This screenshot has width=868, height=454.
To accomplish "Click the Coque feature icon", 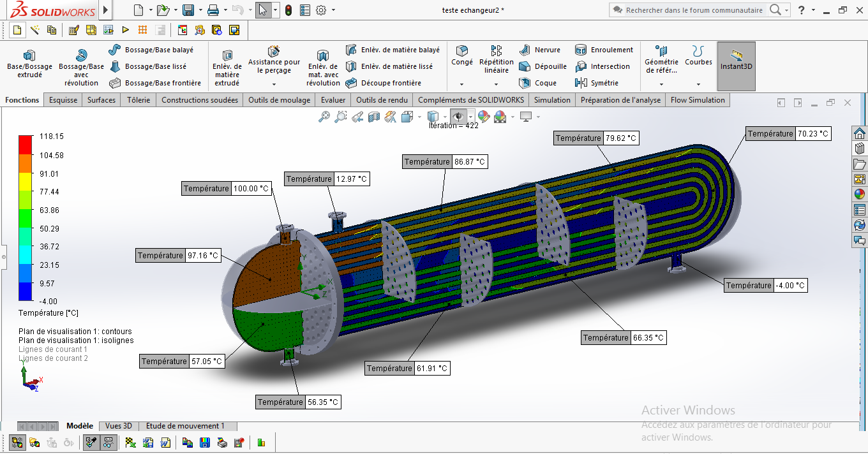I will click(525, 83).
